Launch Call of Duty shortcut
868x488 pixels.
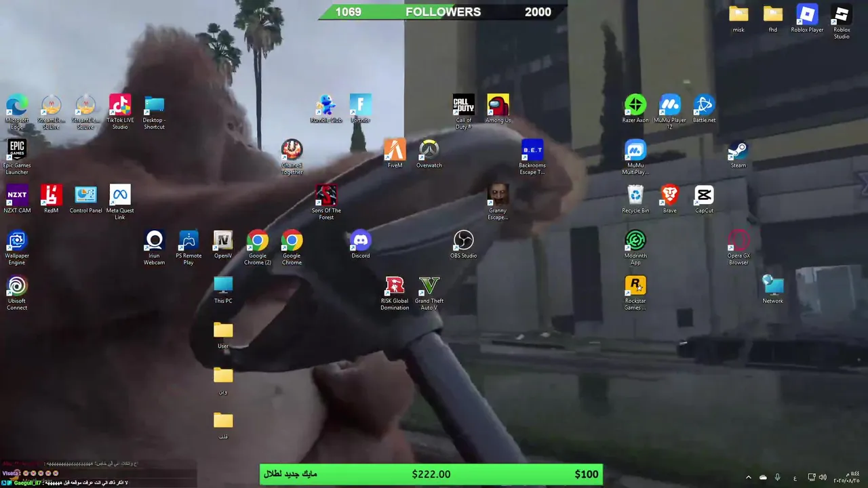464,112
